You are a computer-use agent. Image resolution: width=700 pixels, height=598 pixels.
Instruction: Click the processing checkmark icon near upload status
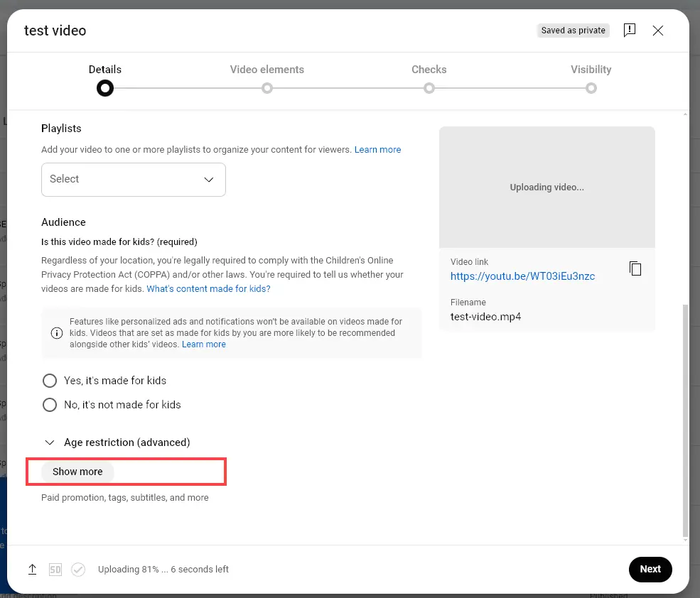(78, 569)
